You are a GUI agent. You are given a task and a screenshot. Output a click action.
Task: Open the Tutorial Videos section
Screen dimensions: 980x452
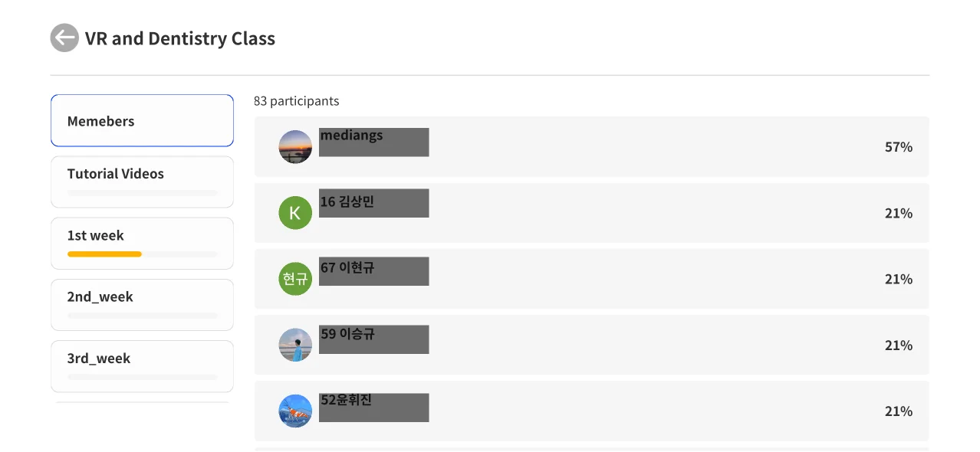[142, 175]
